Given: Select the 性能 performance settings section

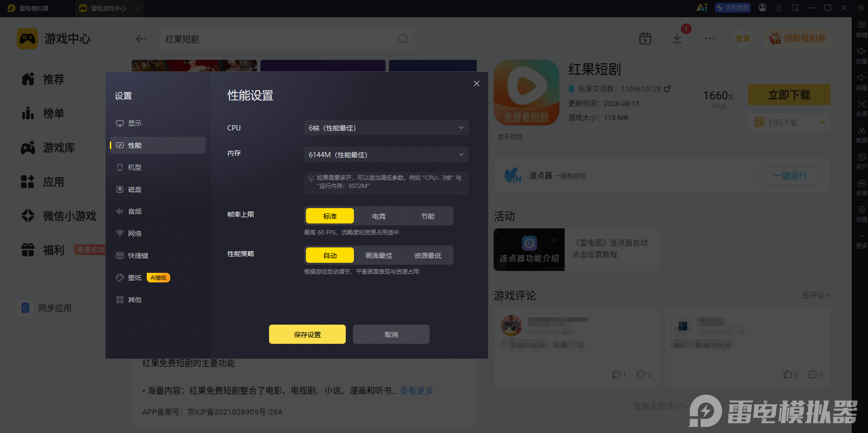Looking at the screenshot, I should (158, 145).
